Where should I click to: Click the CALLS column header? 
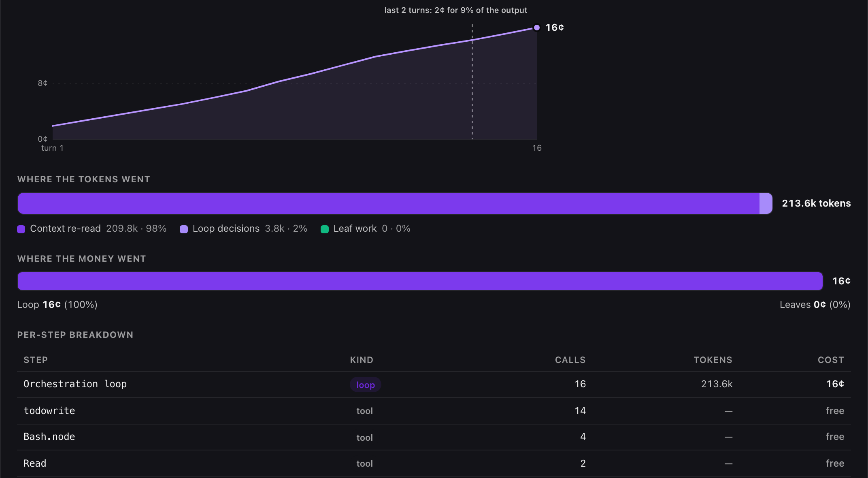(570, 360)
